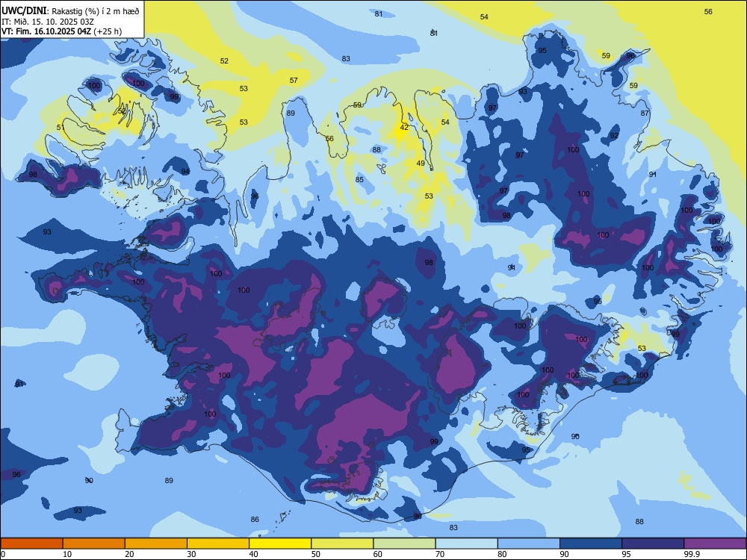This screenshot has width=747, height=560.
Task: Click the bright yellow 40–50 legend swatch
Action: 280,544
